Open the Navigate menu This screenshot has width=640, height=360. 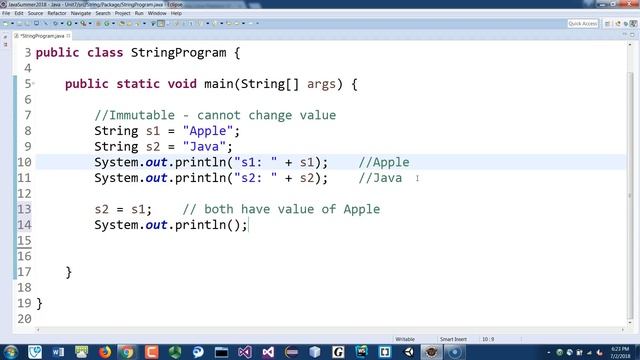click(81, 13)
